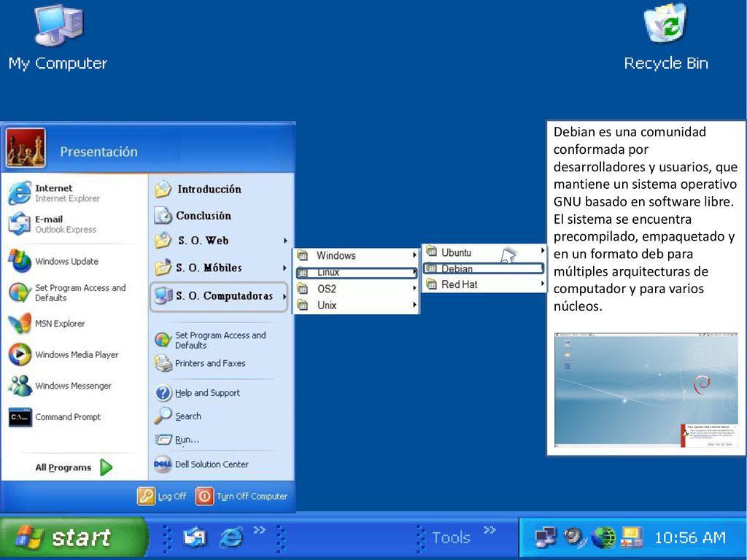Click Internet Explorer quick launch taskbar icon
The height and width of the screenshot is (560, 747).
[x=231, y=537]
